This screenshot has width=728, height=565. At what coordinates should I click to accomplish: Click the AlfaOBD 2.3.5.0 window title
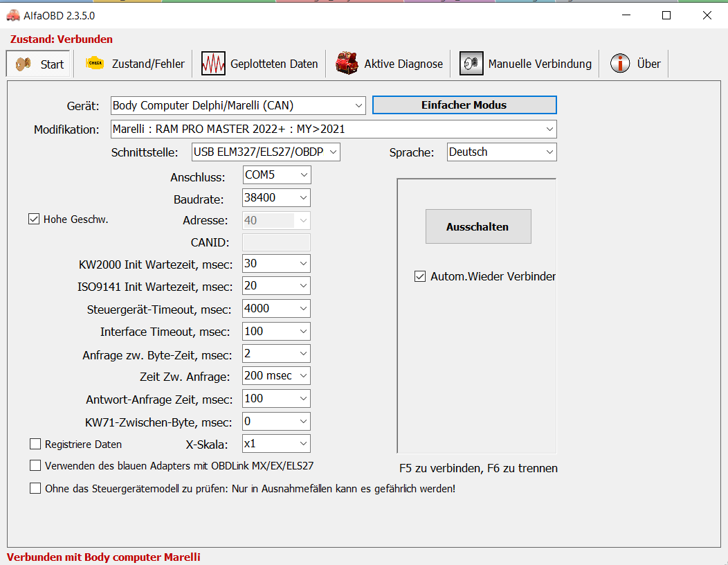[x=60, y=16]
